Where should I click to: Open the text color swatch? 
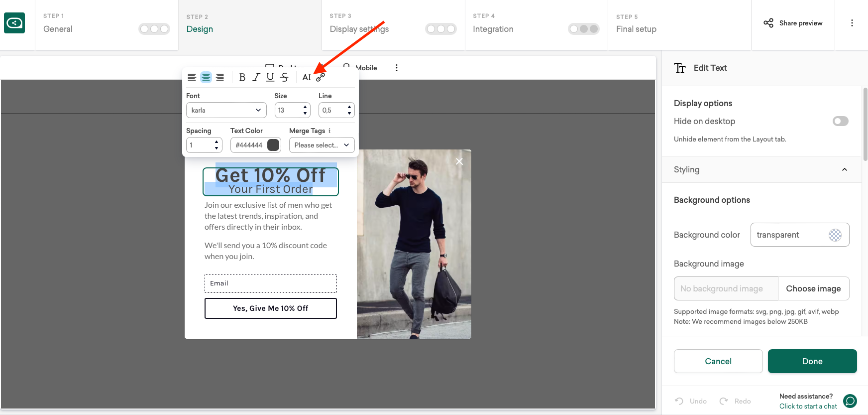click(x=273, y=145)
